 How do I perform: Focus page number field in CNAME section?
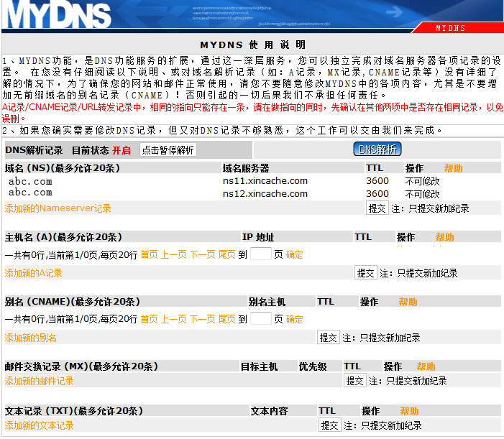point(261,318)
